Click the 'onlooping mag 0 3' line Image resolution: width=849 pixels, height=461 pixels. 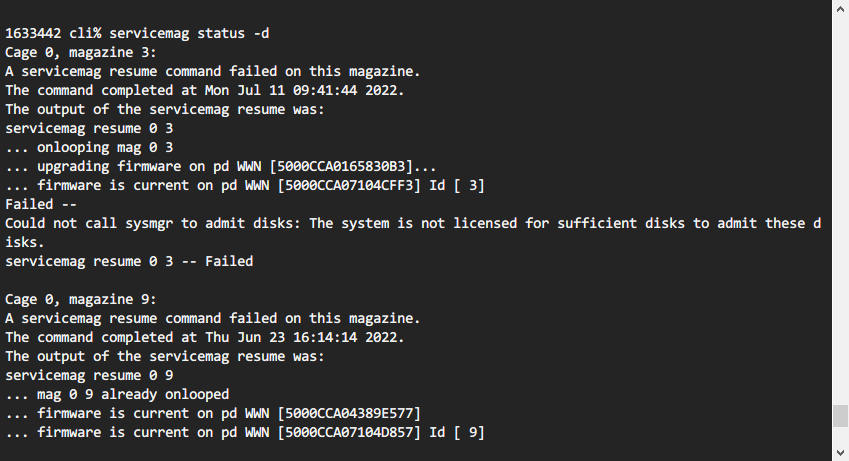coord(99,147)
